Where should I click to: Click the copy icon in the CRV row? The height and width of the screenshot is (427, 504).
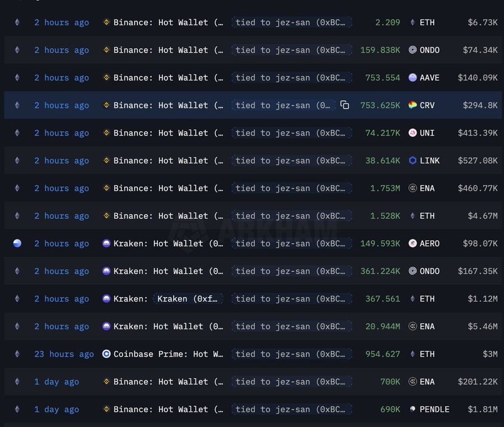point(345,105)
